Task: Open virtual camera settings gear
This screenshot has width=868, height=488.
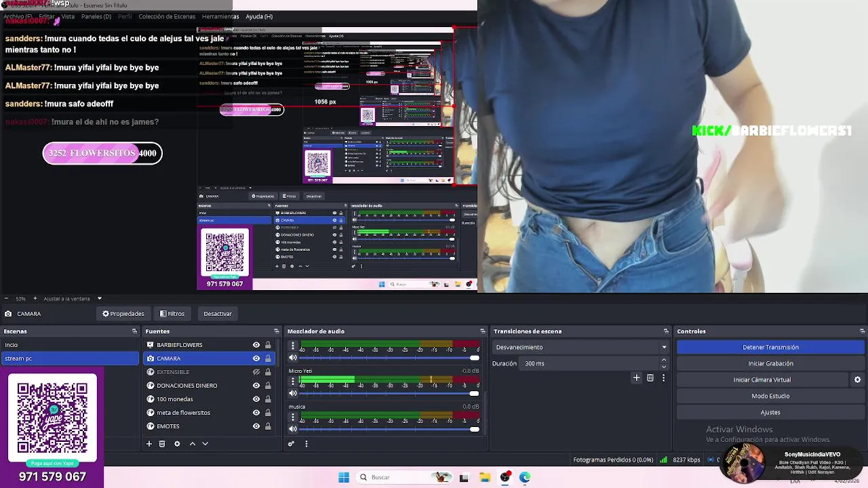Action: click(x=857, y=380)
